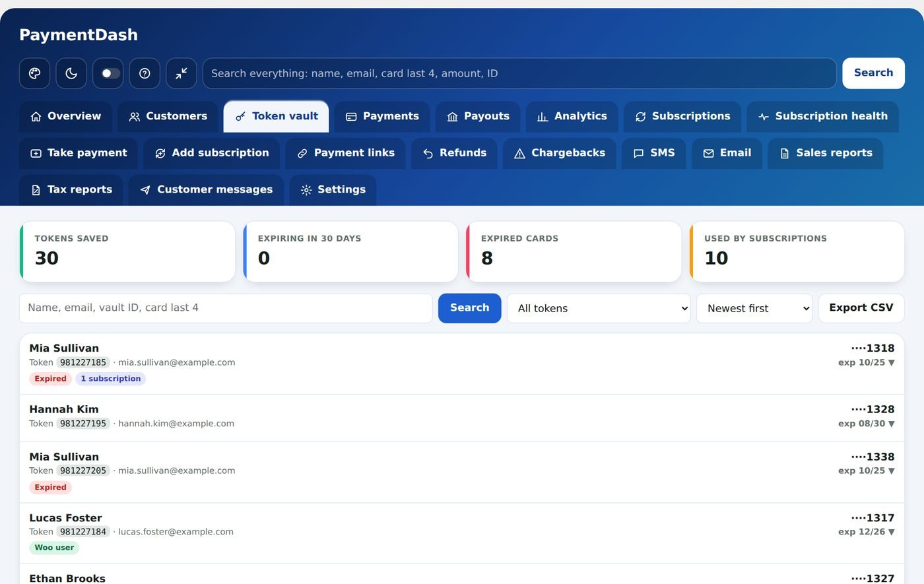Open the Payments tab
This screenshot has width=924, height=584.
[382, 117]
